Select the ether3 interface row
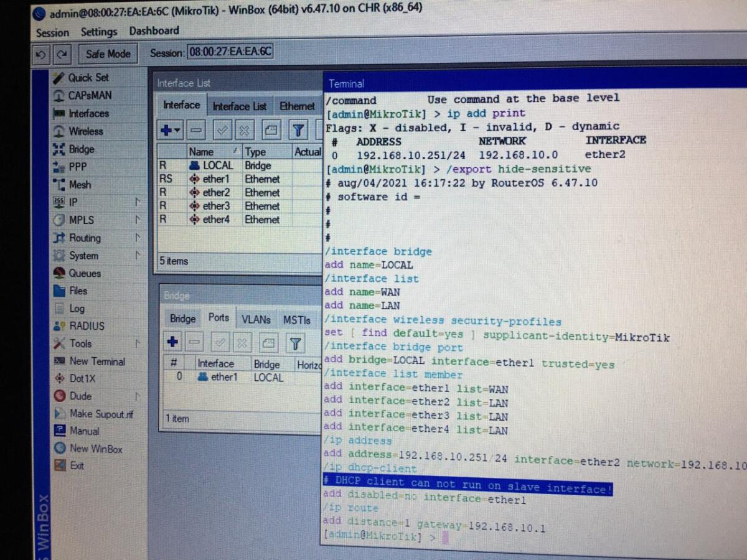This screenshot has width=747, height=560. [239, 206]
